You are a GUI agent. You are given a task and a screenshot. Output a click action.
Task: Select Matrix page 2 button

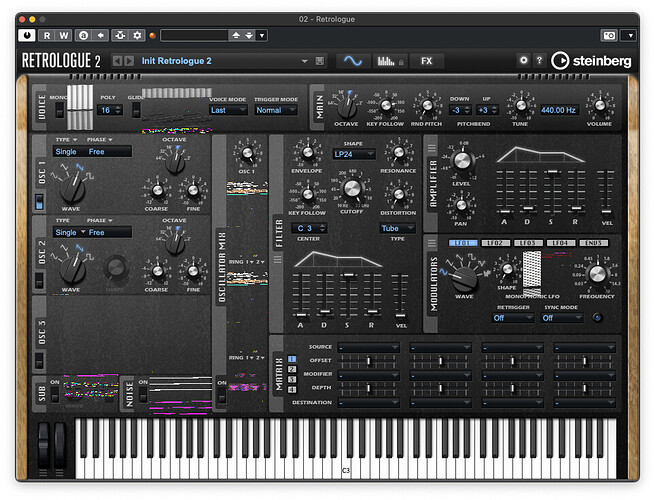pyautogui.click(x=292, y=369)
